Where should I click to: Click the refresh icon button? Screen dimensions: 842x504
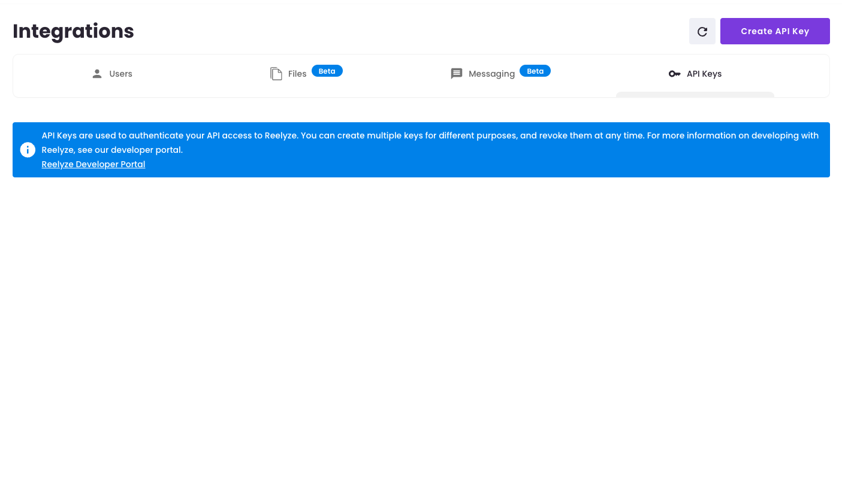pos(702,31)
